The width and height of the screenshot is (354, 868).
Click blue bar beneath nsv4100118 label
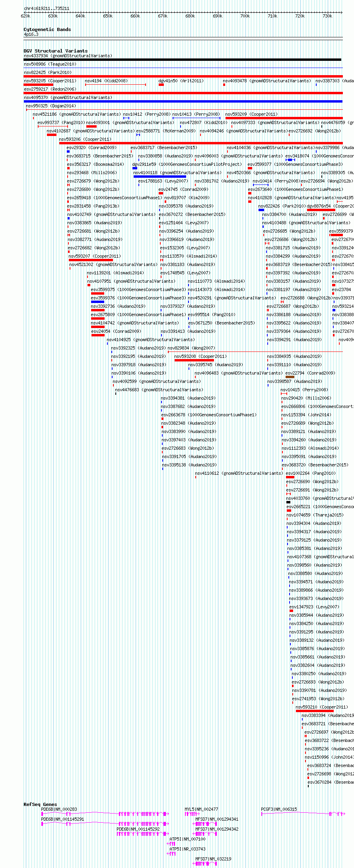pos(160,177)
